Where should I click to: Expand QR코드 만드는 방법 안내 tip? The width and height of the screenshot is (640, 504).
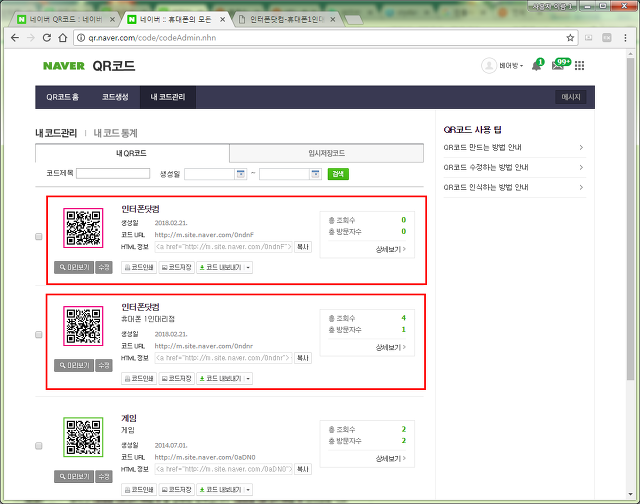pyautogui.click(x=514, y=147)
